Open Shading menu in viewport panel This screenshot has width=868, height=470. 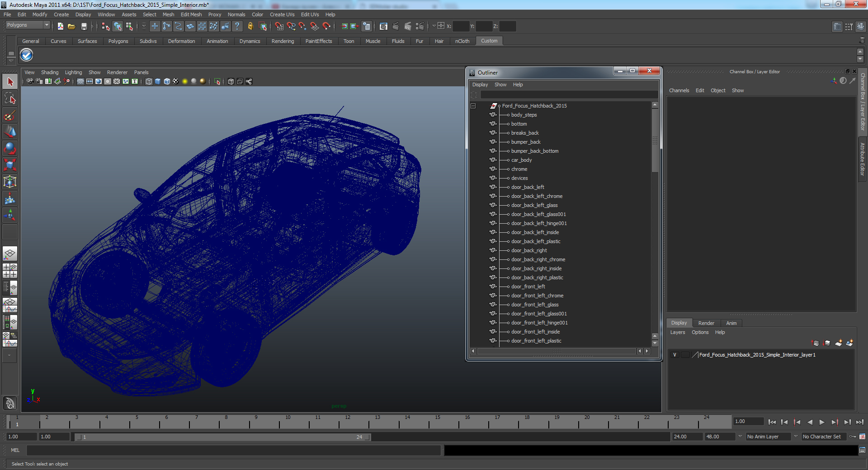50,72
